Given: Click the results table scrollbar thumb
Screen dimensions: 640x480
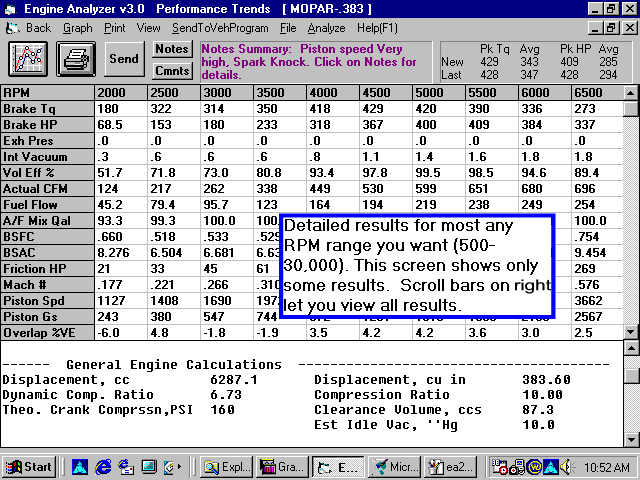Looking at the screenshot, I should [631, 109].
